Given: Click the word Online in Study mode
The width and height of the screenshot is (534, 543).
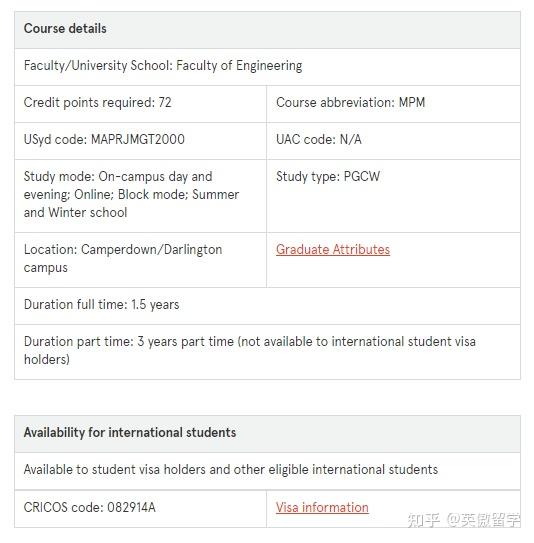Looking at the screenshot, I should point(92,195).
